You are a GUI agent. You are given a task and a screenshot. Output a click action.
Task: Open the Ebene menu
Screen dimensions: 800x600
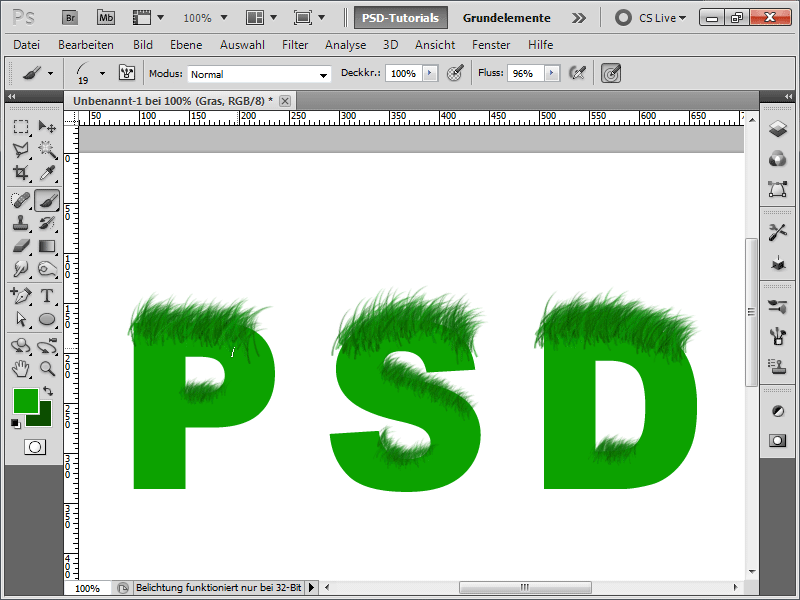click(x=186, y=45)
